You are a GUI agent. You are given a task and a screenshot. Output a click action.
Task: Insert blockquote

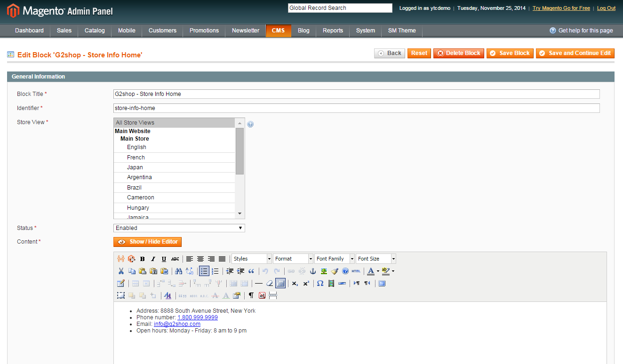click(251, 271)
